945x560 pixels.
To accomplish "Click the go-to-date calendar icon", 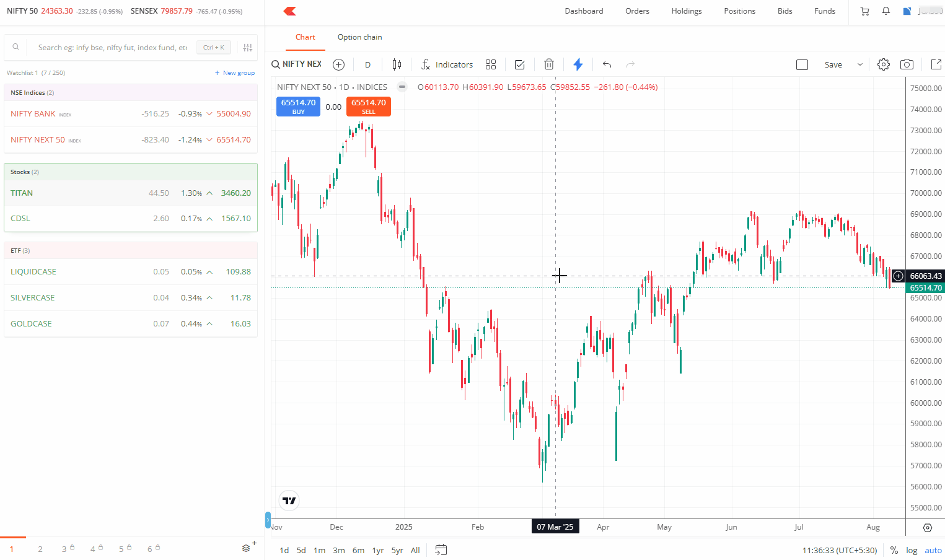I will (x=441, y=549).
